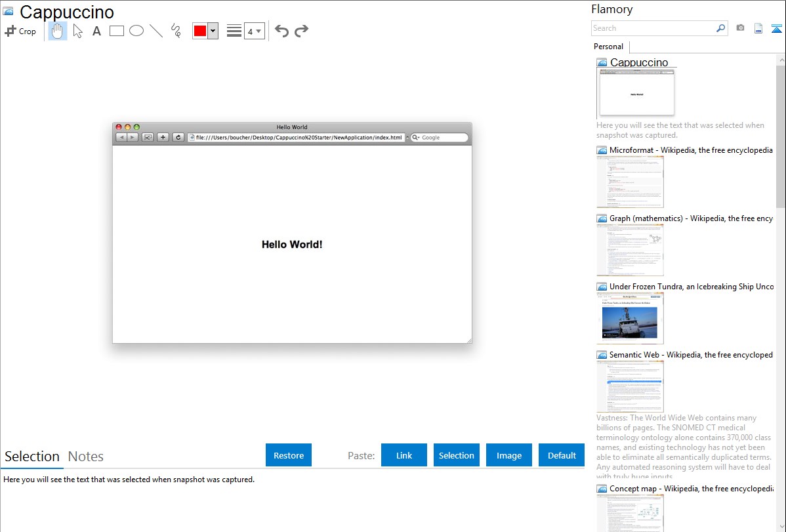Click the Under Frozen Tundra title text
This screenshot has width=786, height=532.
tap(692, 286)
